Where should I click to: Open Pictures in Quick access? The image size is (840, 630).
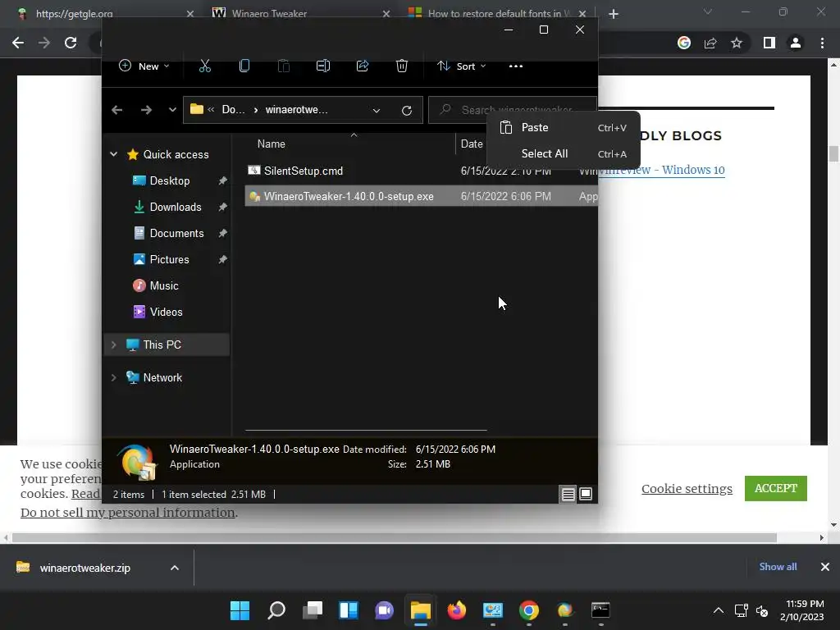169,259
